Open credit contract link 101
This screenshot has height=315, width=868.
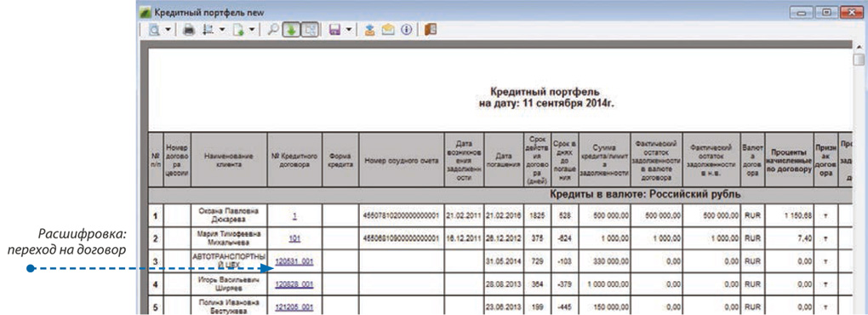pos(294,239)
